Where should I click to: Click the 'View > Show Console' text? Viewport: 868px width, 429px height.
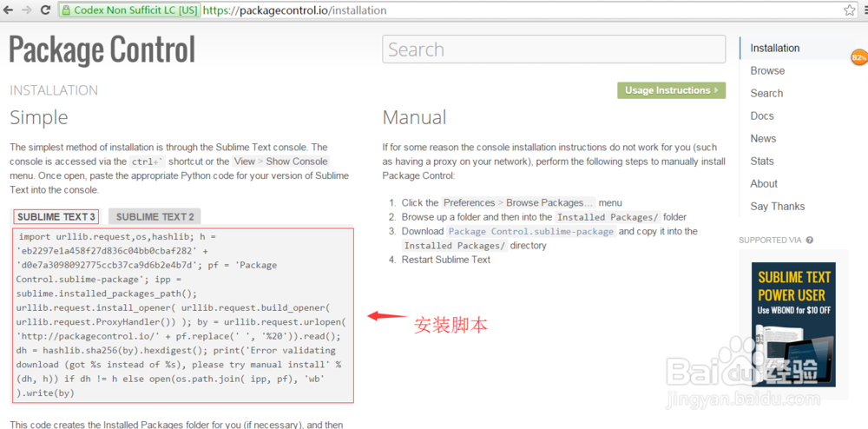[280, 162]
